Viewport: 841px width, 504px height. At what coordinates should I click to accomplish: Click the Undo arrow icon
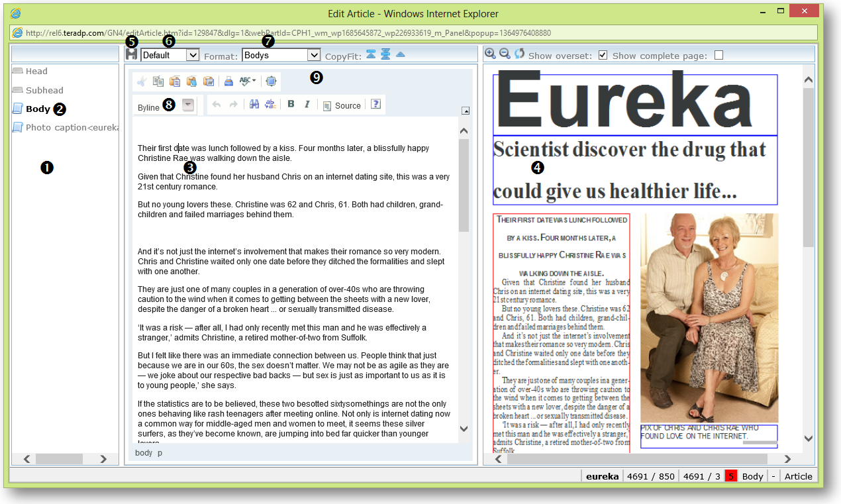216,105
